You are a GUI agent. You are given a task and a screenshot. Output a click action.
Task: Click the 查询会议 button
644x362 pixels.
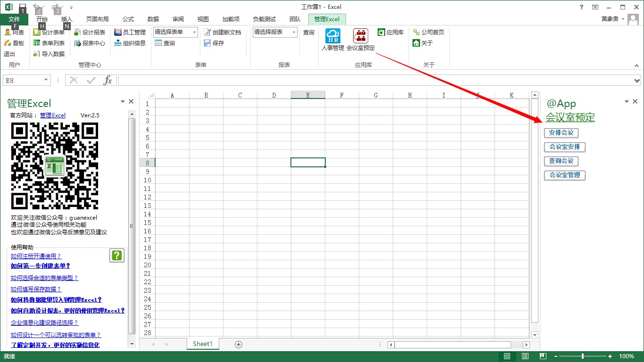click(x=561, y=161)
